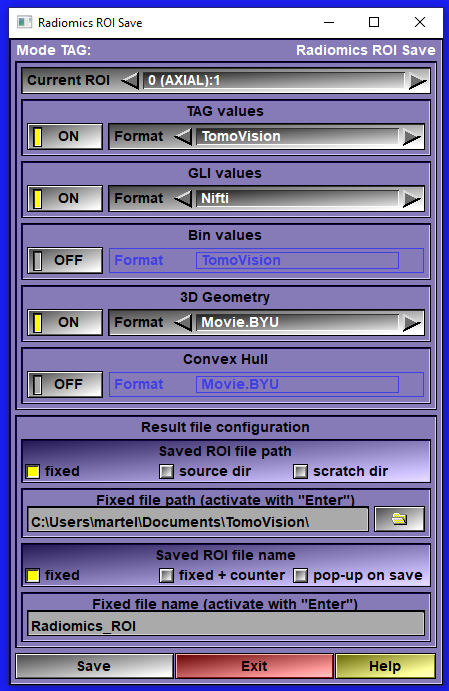This screenshot has height=691, width=449.
Task: Advance Current ROI with right arrow
Action: [417, 81]
